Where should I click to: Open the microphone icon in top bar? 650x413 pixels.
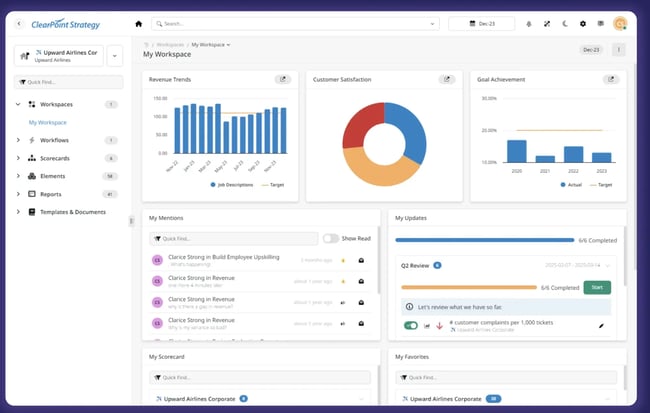pyautogui.click(x=529, y=23)
